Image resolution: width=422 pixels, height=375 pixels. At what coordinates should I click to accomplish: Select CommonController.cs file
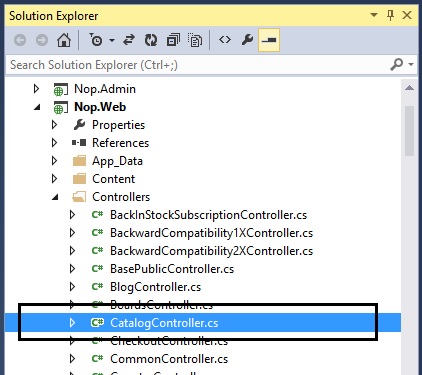169,359
